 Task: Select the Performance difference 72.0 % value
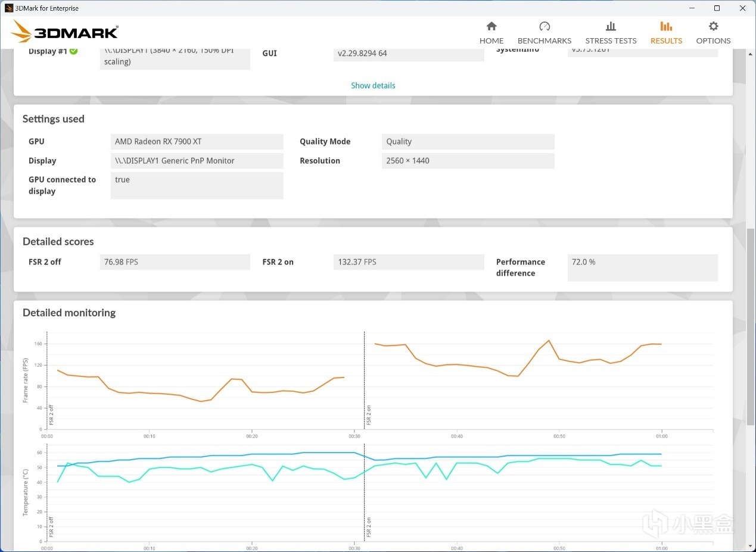[642, 267]
